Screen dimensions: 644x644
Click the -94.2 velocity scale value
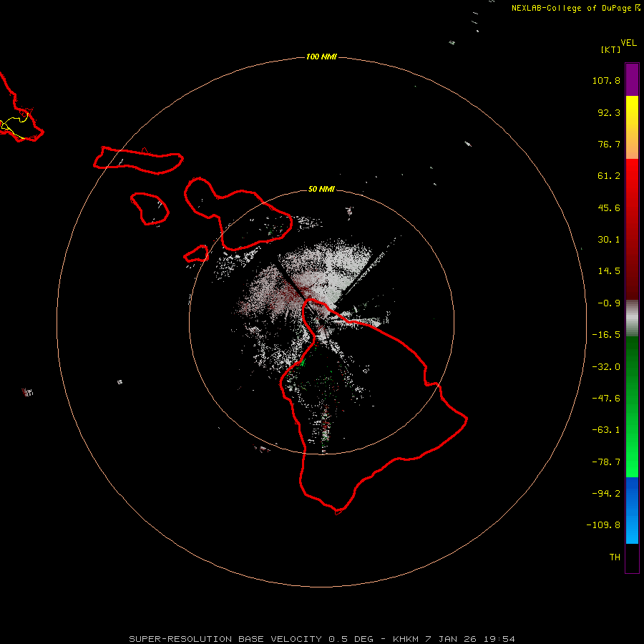(606, 493)
